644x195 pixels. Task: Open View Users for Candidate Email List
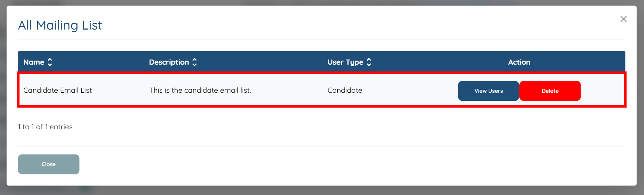pyautogui.click(x=488, y=91)
